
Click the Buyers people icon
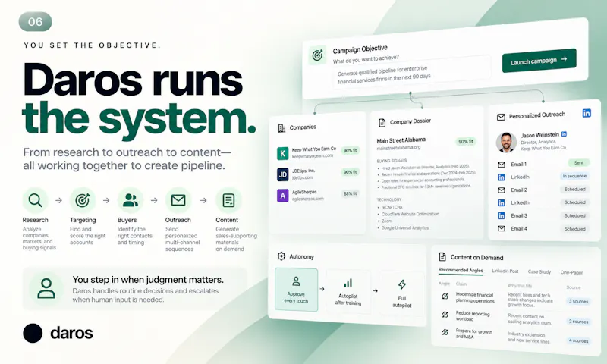coord(130,200)
